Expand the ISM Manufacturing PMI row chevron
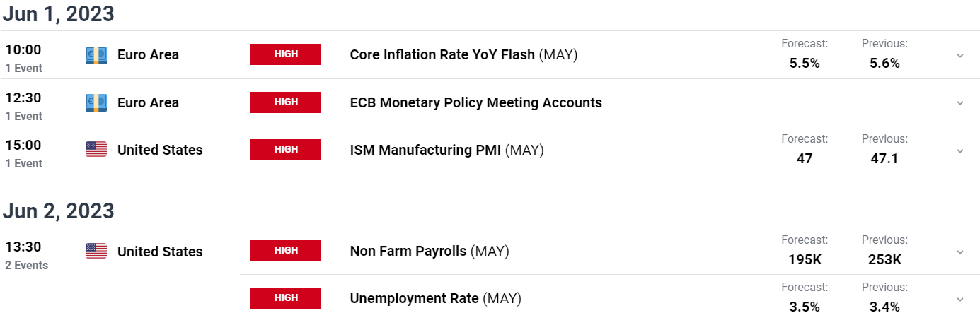 960,150
